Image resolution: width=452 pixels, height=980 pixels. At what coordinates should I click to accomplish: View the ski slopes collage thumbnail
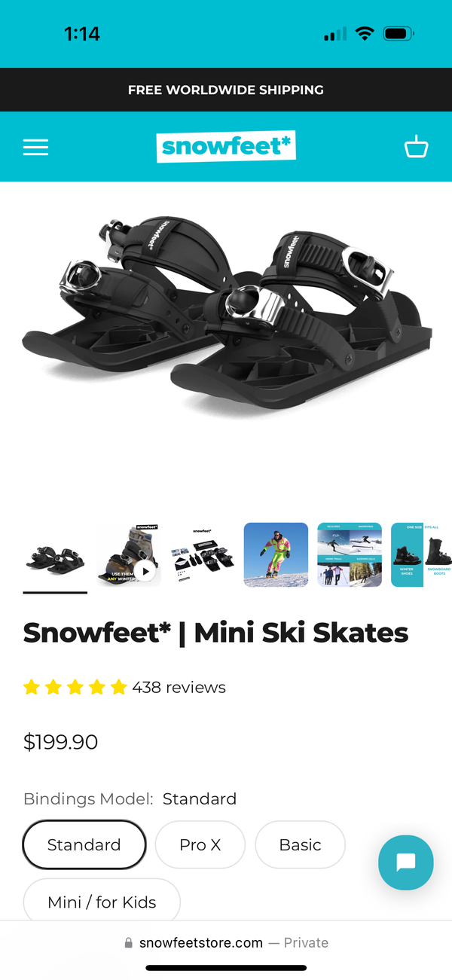pyautogui.click(x=350, y=554)
